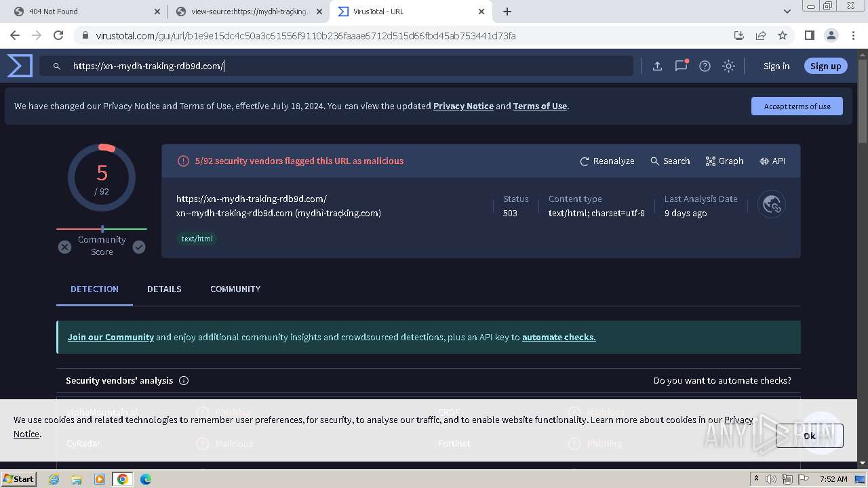Viewport: 868px width, 488px height.
Task: Click the automate checks link
Action: [559, 337]
